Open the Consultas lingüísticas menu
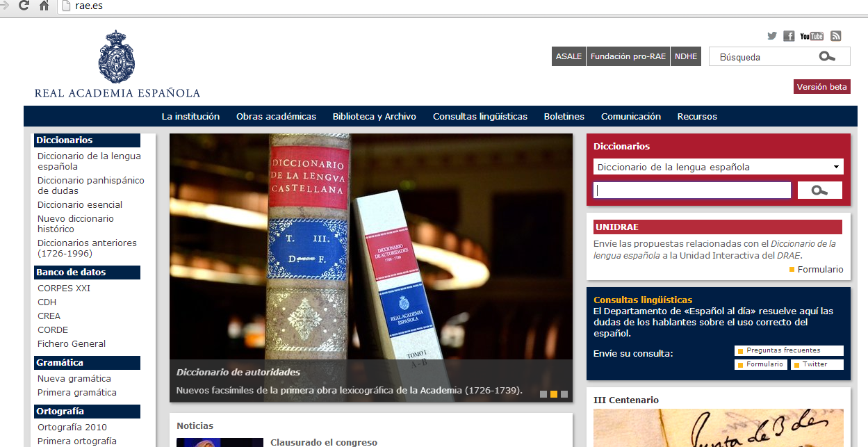The height and width of the screenshot is (447, 868). tap(480, 117)
